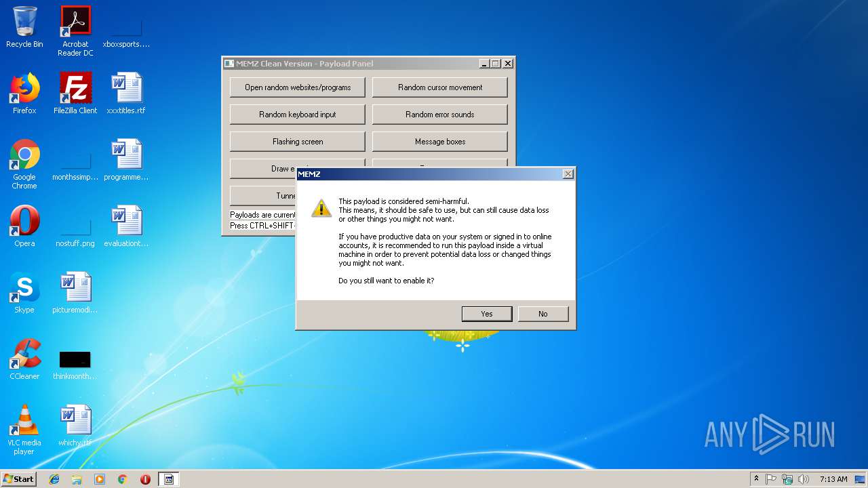Select the whichy.rtf document icon

click(x=75, y=426)
